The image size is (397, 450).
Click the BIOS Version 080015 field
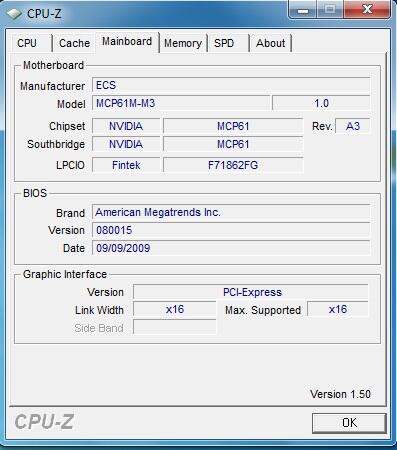tap(231, 230)
